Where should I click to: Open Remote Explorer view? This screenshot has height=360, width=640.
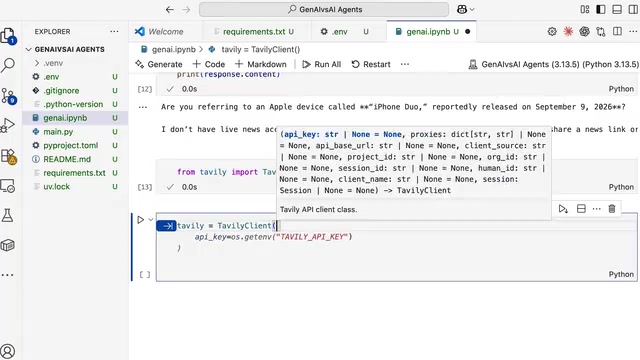(x=8, y=186)
